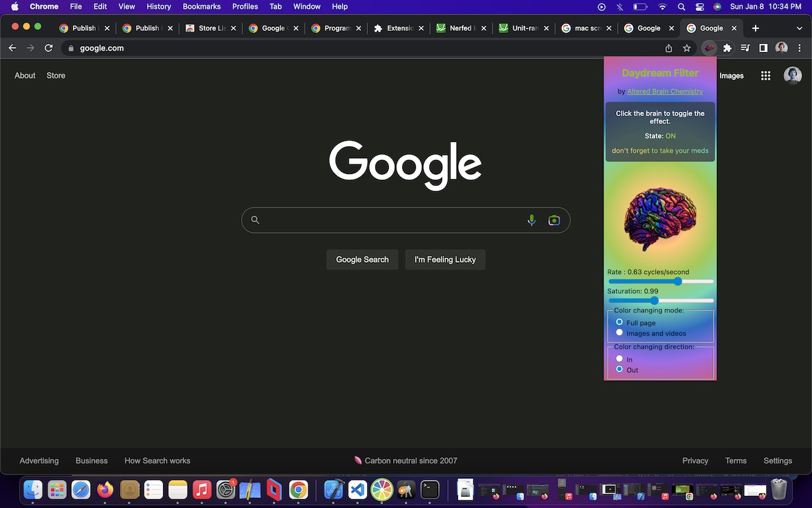This screenshot has width=812, height=508.
Task: Open the Privacy link in footer
Action: pos(695,461)
